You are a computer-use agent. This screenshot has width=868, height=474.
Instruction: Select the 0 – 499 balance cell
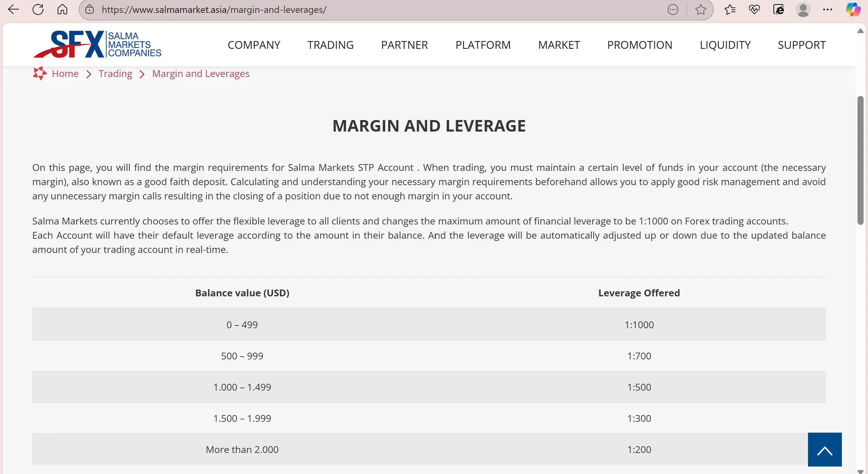pyautogui.click(x=242, y=324)
